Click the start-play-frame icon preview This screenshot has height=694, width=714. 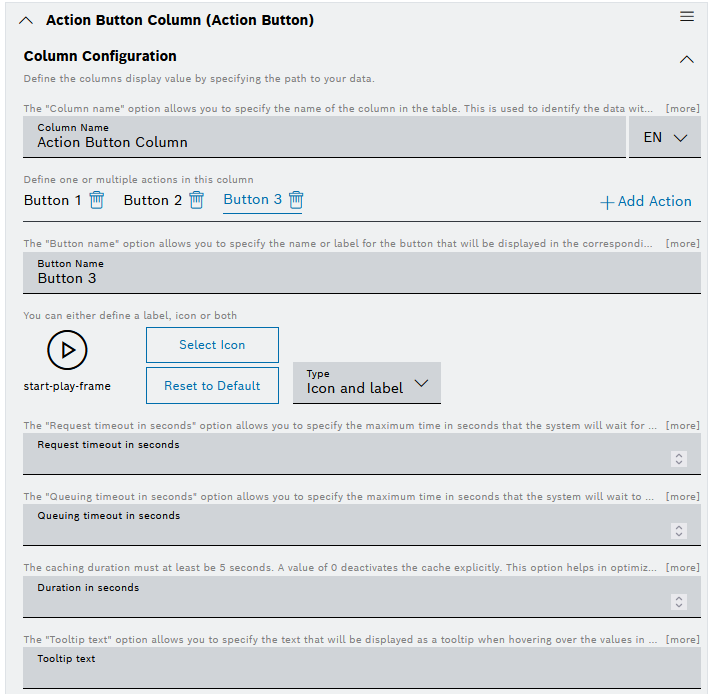click(x=67, y=350)
